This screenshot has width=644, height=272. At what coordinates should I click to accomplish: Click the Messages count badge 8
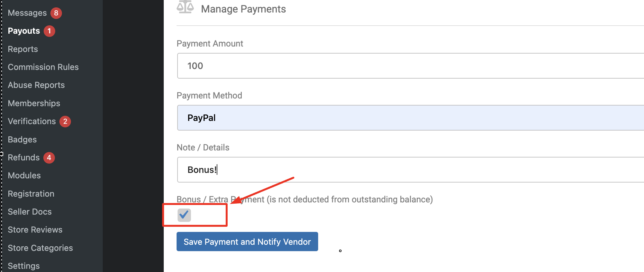coord(56,13)
